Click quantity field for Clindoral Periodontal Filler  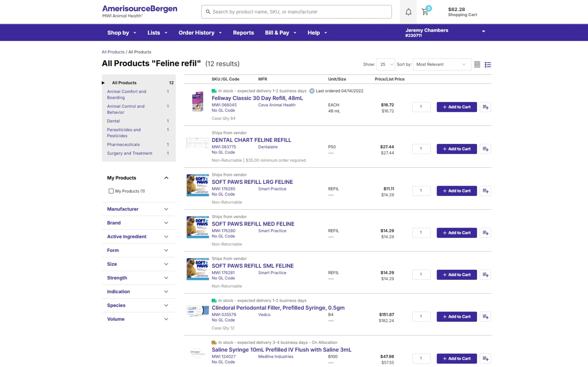pos(421,317)
